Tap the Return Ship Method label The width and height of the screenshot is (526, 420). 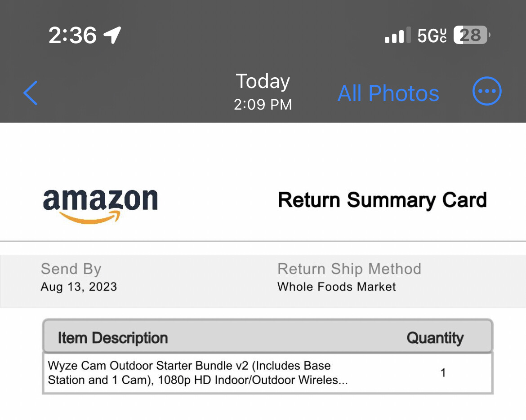pos(349,269)
